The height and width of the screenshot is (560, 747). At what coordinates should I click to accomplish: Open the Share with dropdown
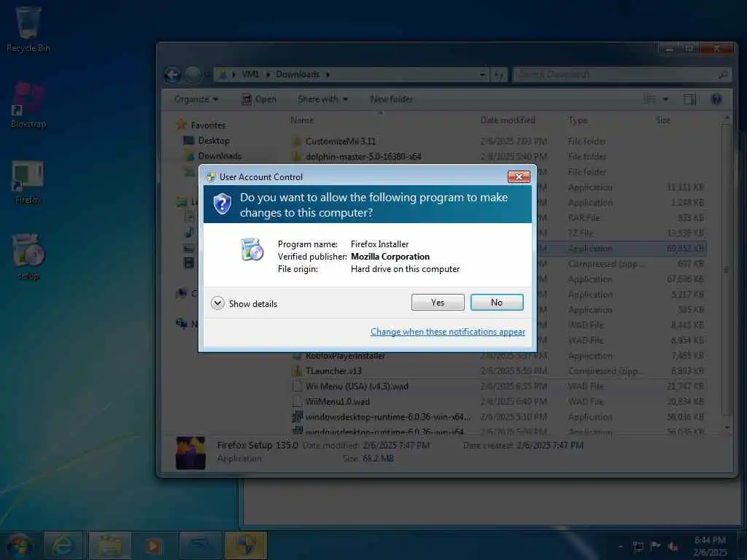pos(322,99)
